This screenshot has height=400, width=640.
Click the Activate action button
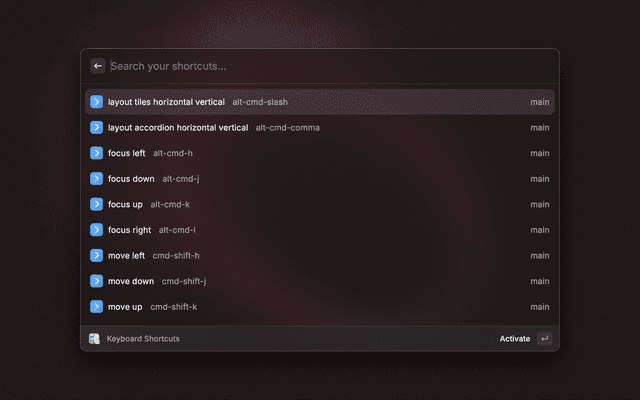[515, 339]
